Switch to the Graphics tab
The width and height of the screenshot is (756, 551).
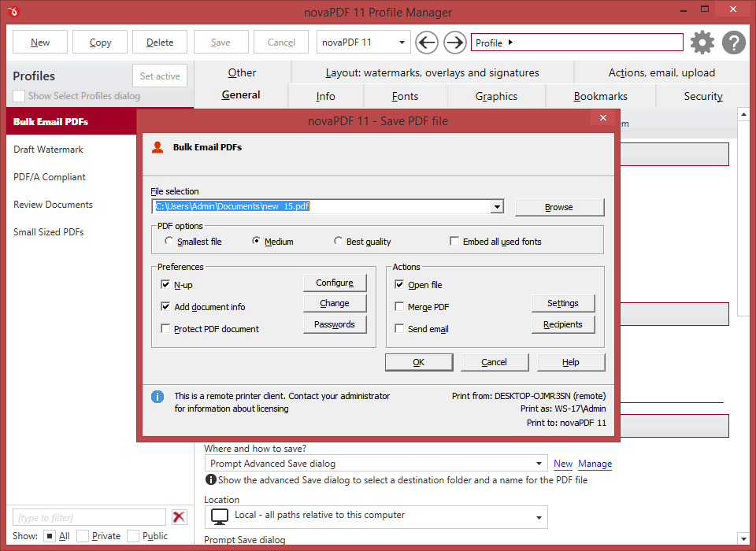[496, 96]
